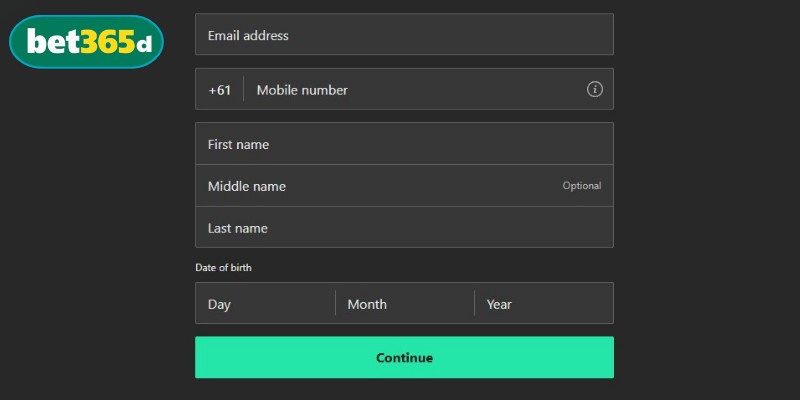Click the mobile number info icon
The image size is (800, 400).
[x=595, y=89]
